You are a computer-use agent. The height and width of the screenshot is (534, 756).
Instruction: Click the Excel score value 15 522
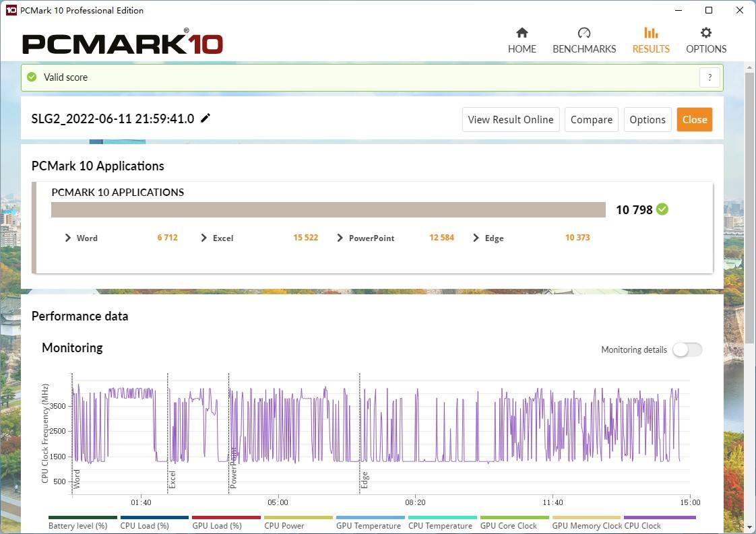306,238
